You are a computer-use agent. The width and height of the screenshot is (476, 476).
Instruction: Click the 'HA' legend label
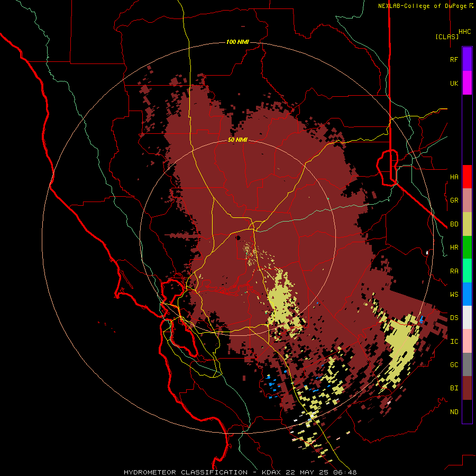(454, 177)
